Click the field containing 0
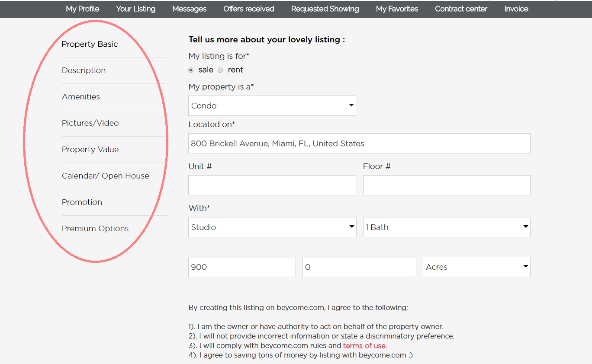The image size is (592, 364). pyautogui.click(x=359, y=267)
